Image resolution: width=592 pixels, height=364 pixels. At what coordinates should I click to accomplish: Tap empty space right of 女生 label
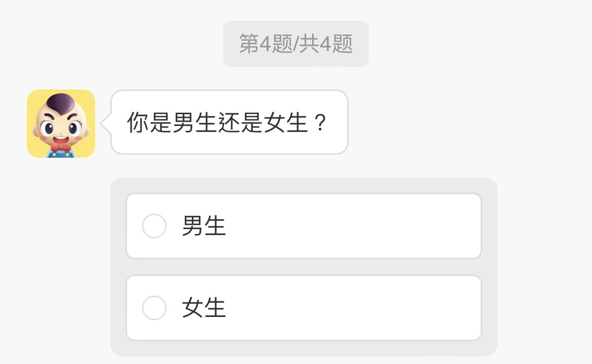pyautogui.click(x=354, y=308)
